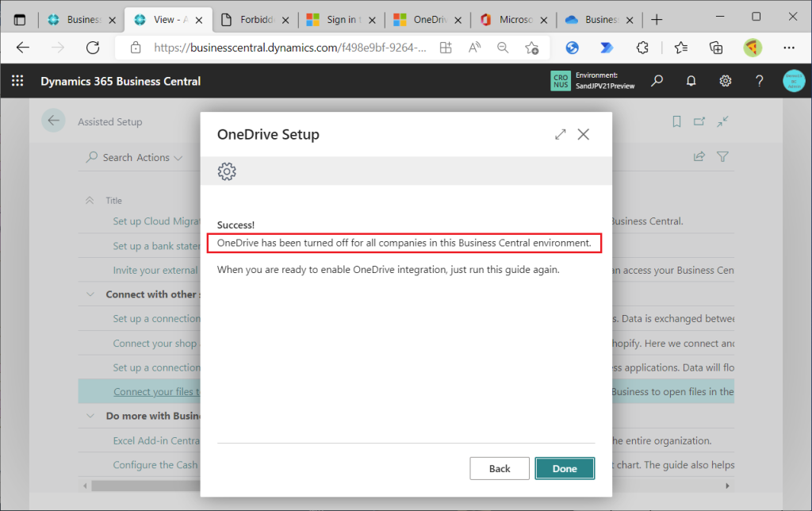Screen dimensions: 812x511
Task: Open the 'Invite your external' guide link
Action: click(x=155, y=270)
